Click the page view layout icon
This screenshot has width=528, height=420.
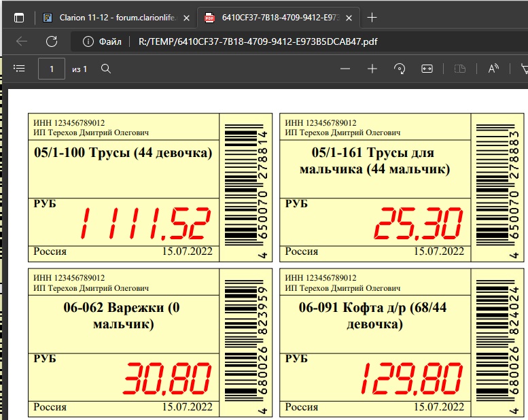pyautogui.click(x=460, y=69)
